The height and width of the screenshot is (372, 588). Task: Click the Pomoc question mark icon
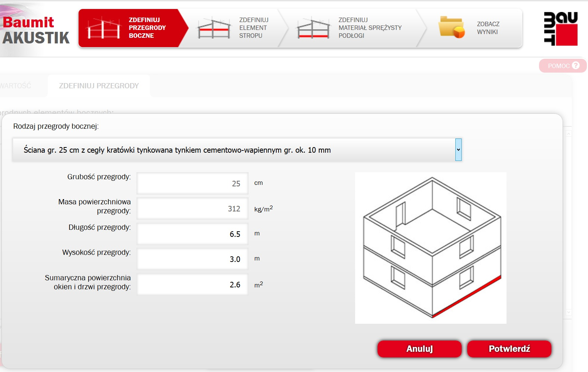(x=576, y=65)
